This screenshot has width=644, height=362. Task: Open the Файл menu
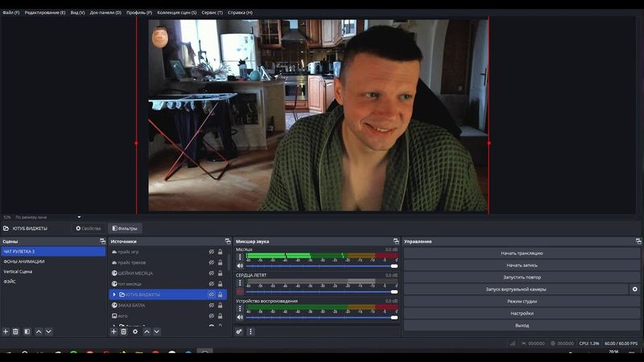[x=9, y=13]
